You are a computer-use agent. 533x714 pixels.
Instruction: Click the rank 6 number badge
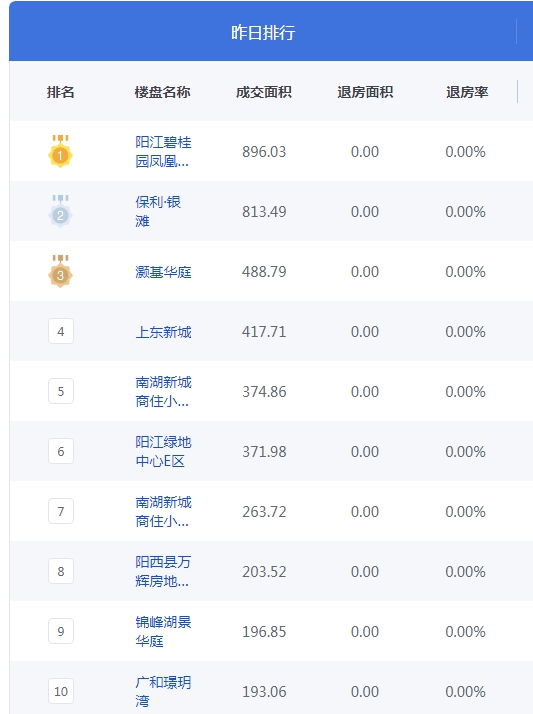61,451
